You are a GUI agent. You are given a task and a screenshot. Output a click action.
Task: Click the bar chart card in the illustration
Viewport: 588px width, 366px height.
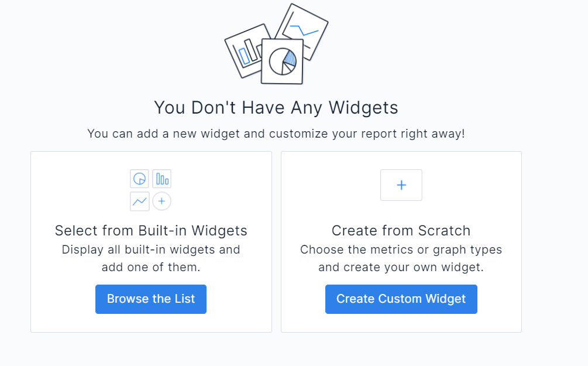point(246,50)
